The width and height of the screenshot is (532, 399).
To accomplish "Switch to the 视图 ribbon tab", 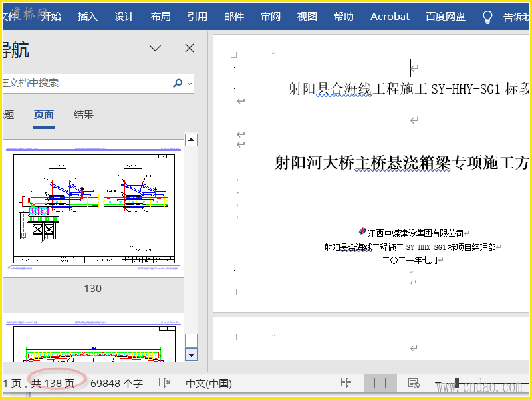I will 307,16.
